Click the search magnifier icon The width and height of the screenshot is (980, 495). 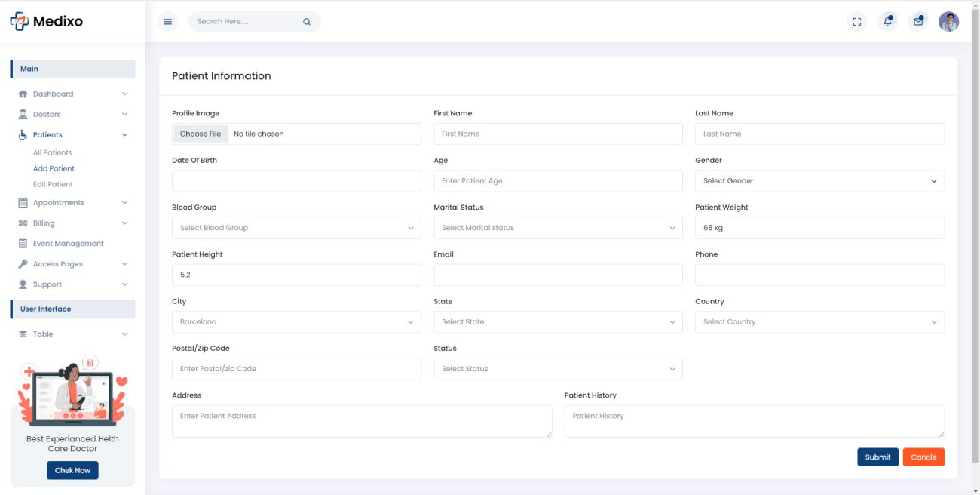pos(307,22)
